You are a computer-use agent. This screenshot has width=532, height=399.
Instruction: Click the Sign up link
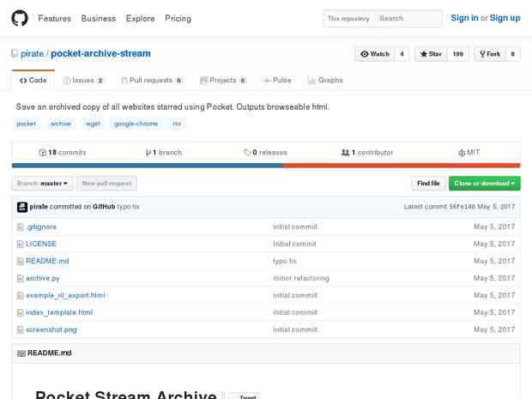505,18
